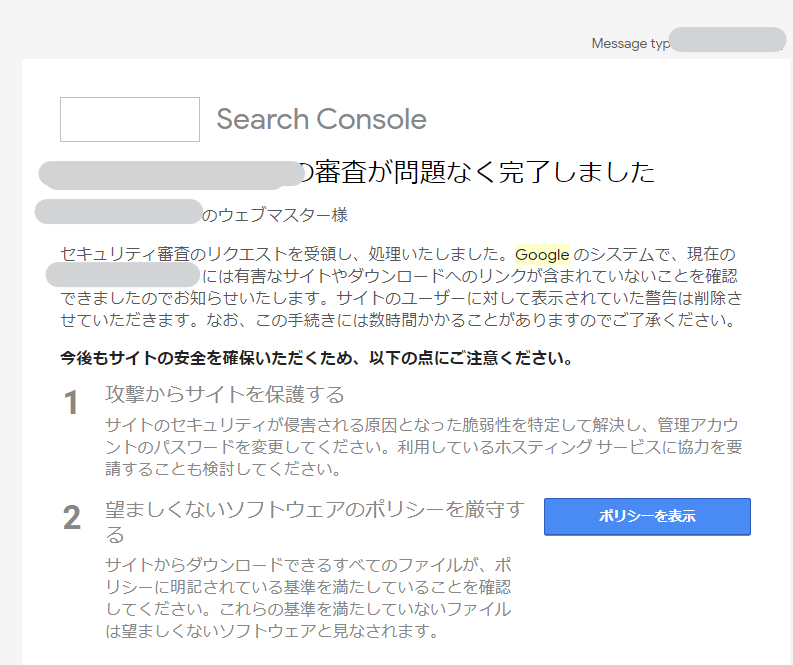
Task: Click the Message type label
Action: (631, 43)
